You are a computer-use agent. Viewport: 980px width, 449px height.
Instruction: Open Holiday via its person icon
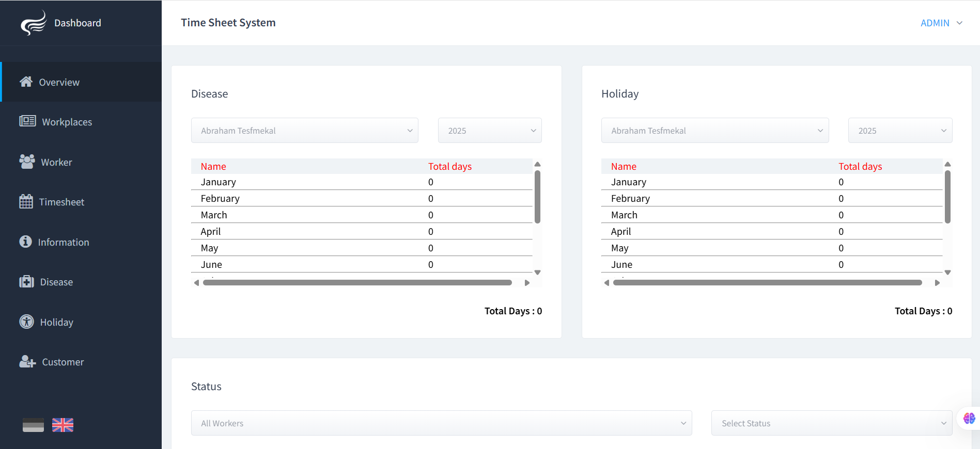coord(26,322)
